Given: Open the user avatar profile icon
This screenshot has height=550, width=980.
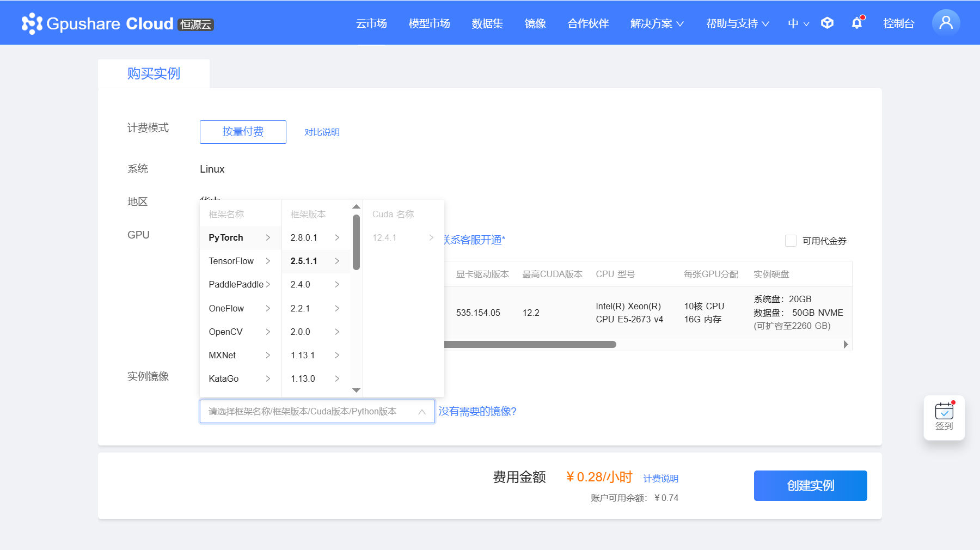Looking at the screenshot, I should tap(946, 22).
